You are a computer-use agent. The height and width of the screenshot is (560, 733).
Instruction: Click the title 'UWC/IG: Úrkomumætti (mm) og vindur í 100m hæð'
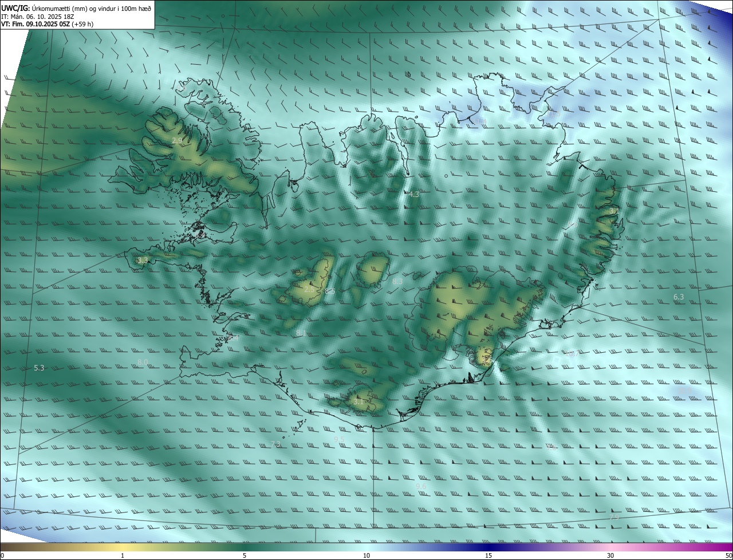[x=76, y=7]
